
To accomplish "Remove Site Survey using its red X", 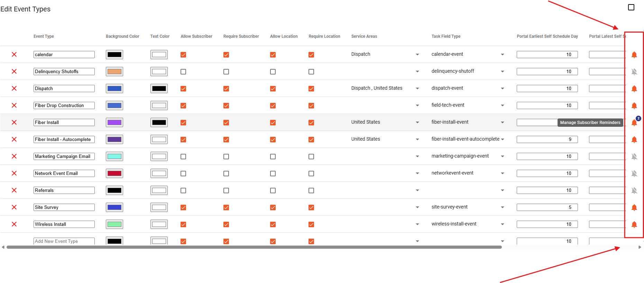I will coord(14,207).
